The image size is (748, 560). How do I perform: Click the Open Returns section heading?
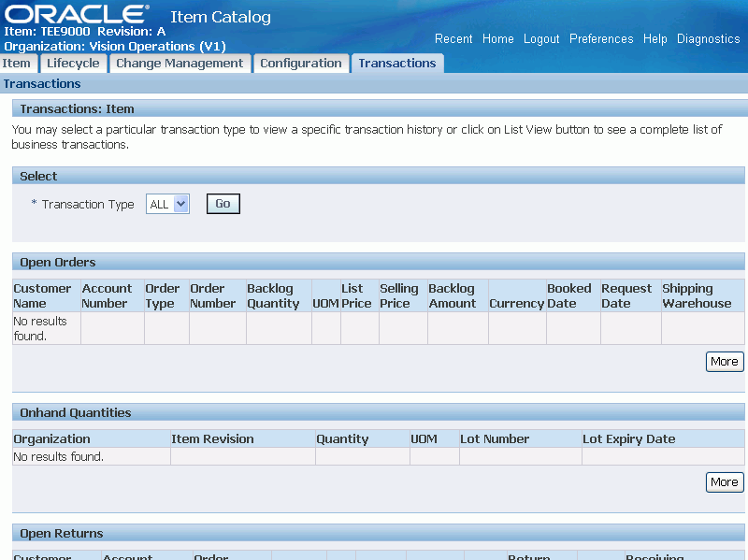coord(62,533)
